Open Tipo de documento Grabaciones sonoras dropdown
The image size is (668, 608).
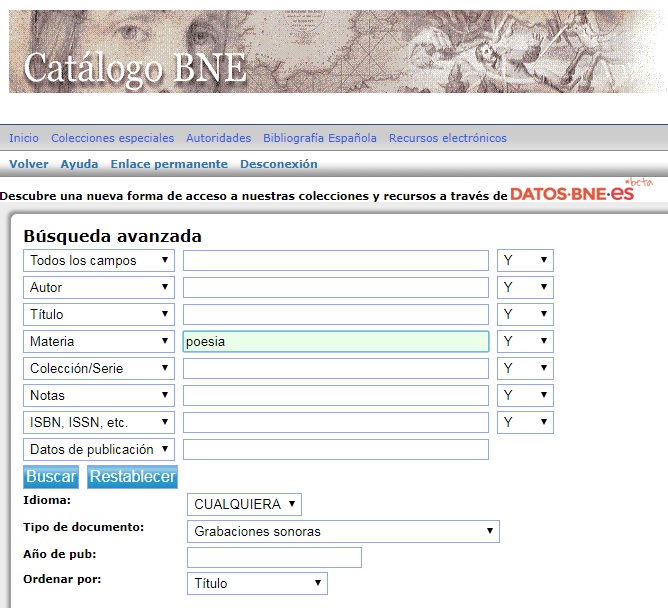click(x=343, y=531)
